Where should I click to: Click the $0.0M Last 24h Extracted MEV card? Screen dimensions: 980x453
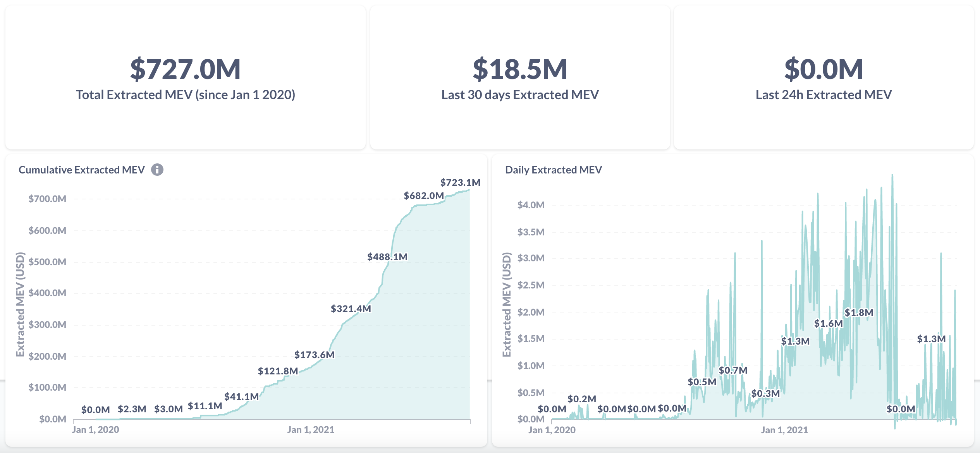click(827, 75)
